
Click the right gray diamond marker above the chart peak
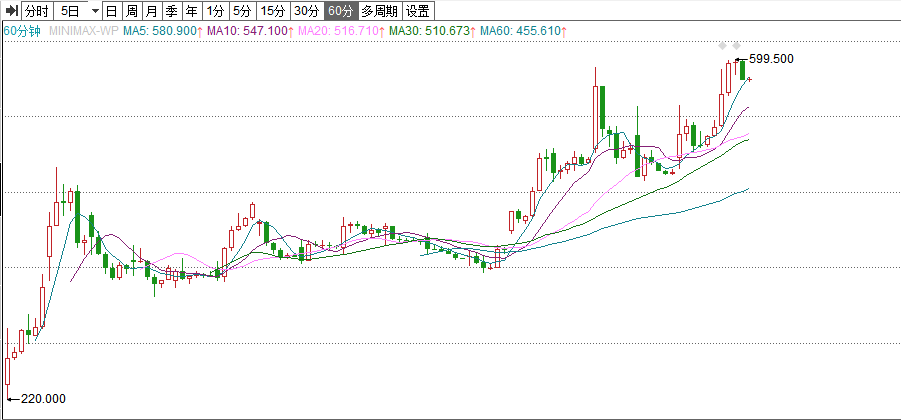(736, 46)
